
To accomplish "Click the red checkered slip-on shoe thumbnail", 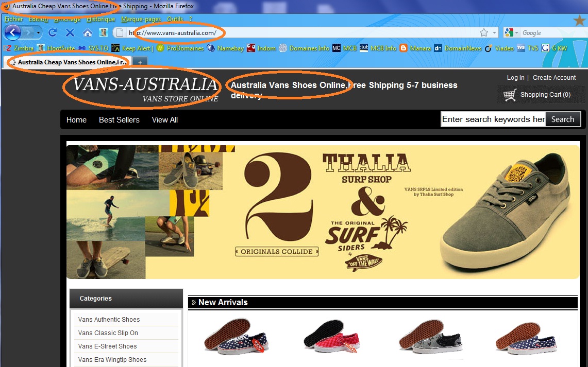I will click(332, 336).
